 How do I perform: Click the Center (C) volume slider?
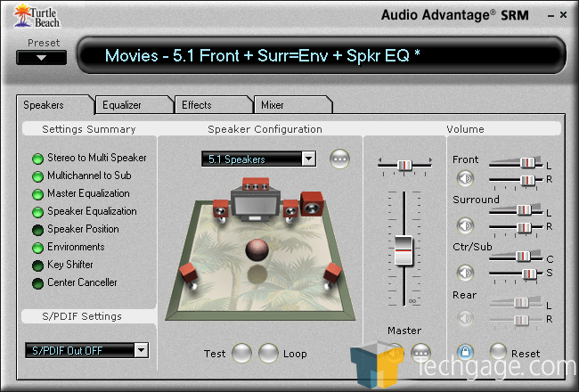coord(523,257)
